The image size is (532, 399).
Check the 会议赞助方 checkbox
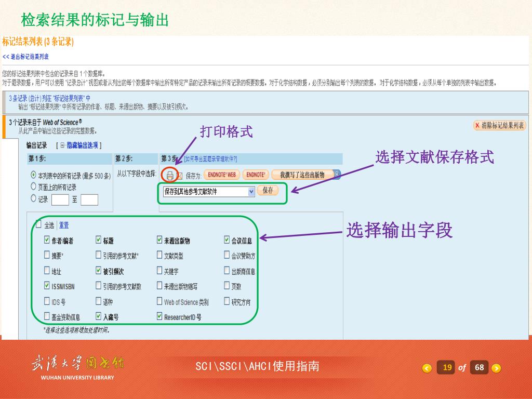227,255
